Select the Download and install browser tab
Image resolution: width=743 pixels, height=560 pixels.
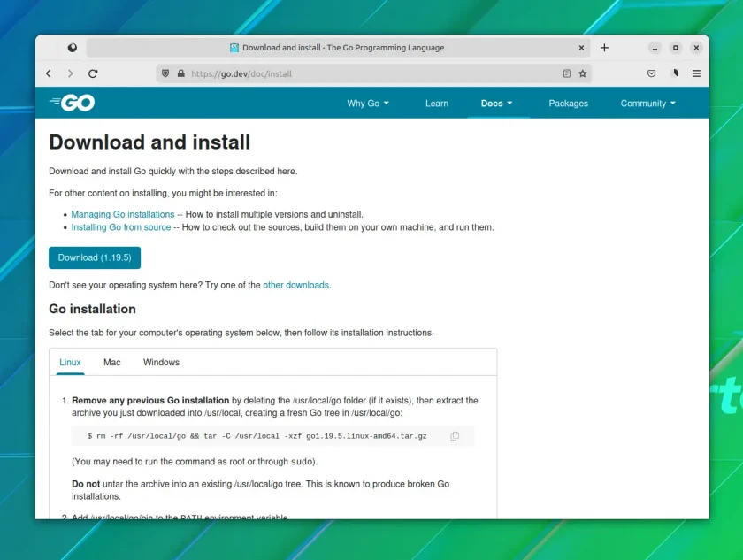(337, 48)
